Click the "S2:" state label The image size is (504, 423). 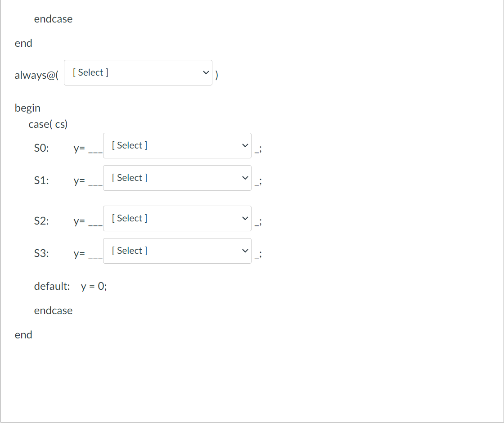pos(41,221)
